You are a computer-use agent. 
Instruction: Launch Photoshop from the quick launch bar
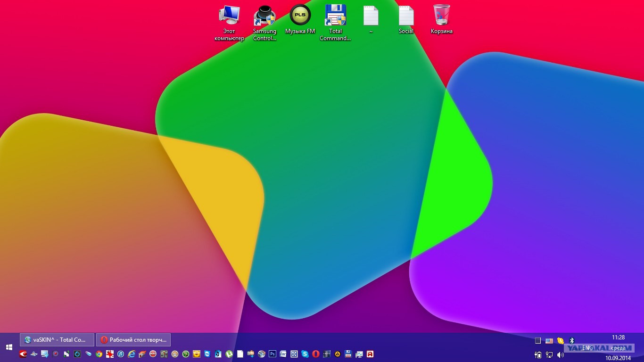tap(272, 354)
